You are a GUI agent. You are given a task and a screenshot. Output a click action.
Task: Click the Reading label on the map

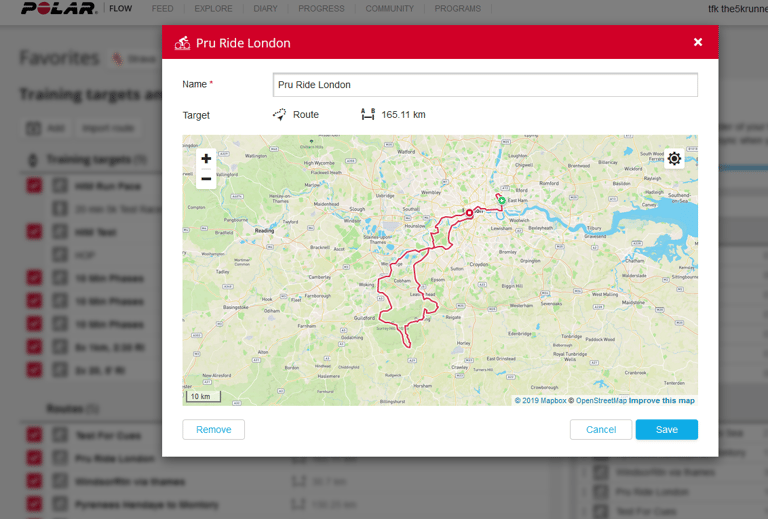click(x=264, y=231)
